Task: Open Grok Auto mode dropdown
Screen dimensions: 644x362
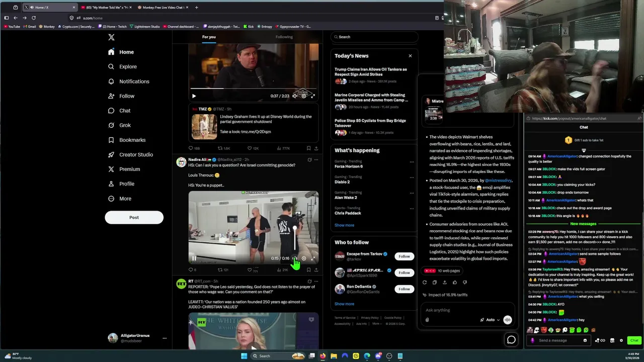Action: [490, 320]
